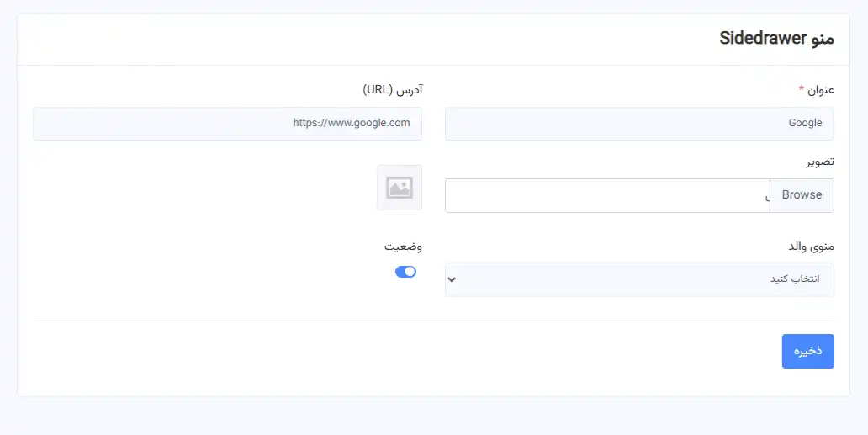Click the Browse file button
This screenshot has height=435, width=868.
pos(802,195)
